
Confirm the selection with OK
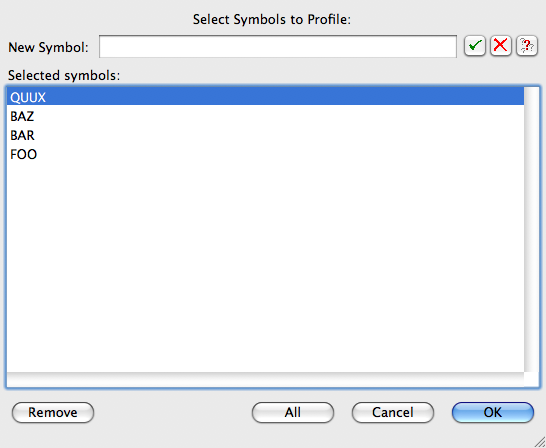(493, 412)
